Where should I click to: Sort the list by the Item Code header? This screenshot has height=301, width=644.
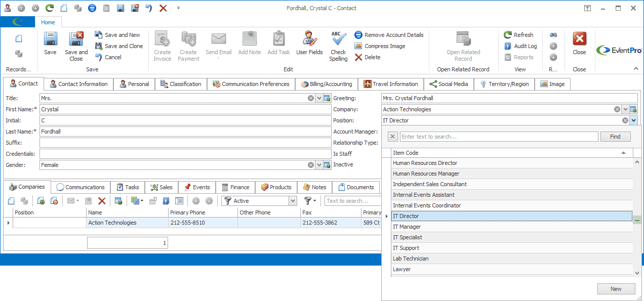pyautogui.click(x=512, y=153)
